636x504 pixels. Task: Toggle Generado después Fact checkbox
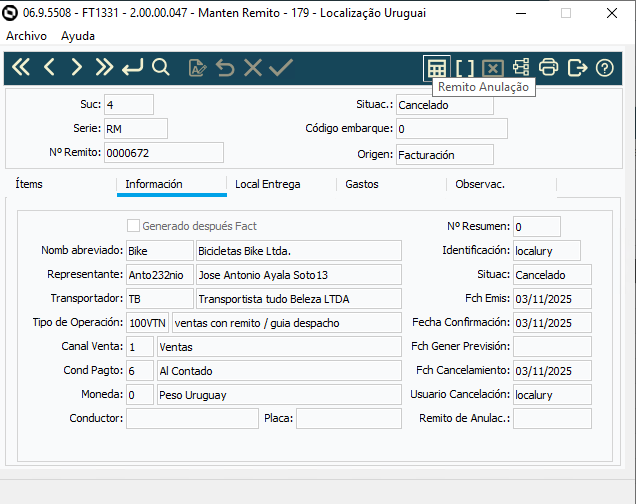[x=134, y=226]
